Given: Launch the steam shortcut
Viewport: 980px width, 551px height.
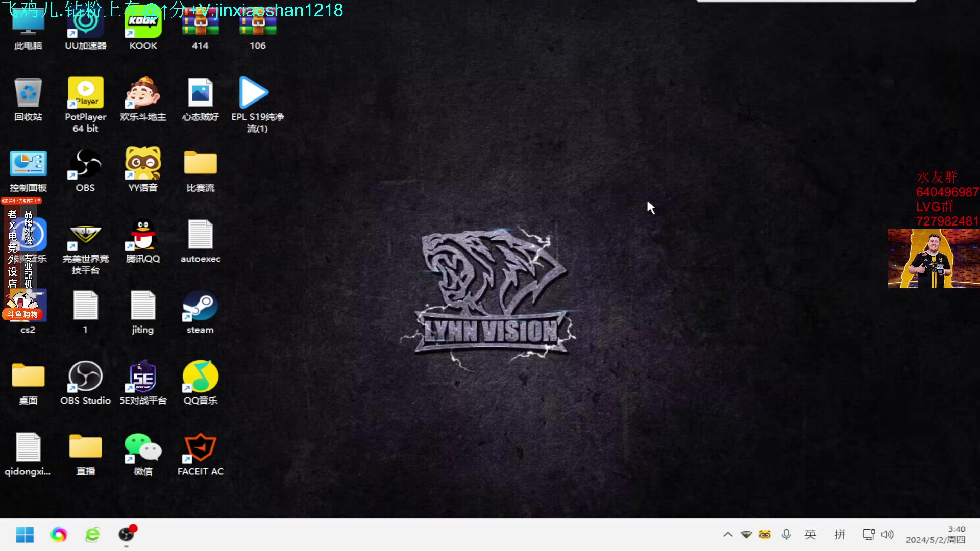Looking at the screenshot, I should coord(200,313).
